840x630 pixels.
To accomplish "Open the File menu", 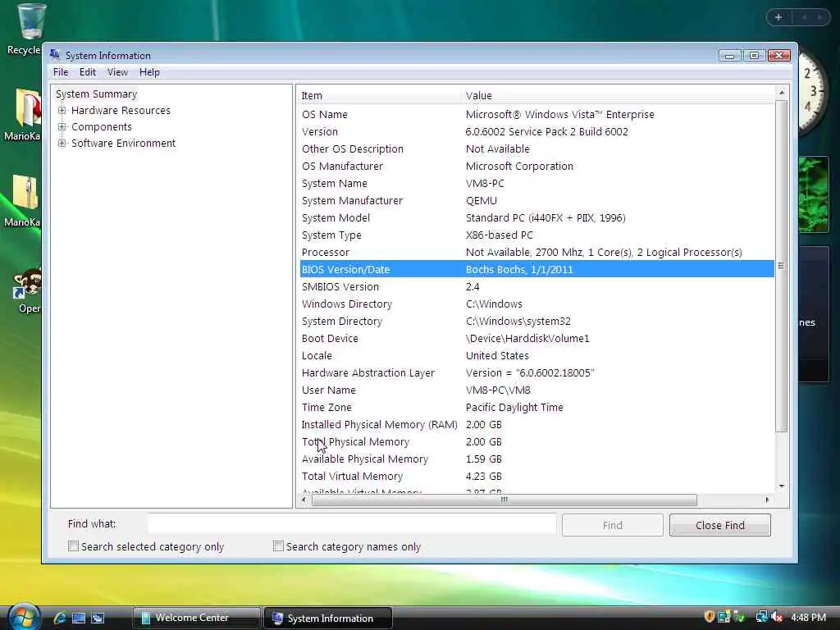I will tap(61, 72).
